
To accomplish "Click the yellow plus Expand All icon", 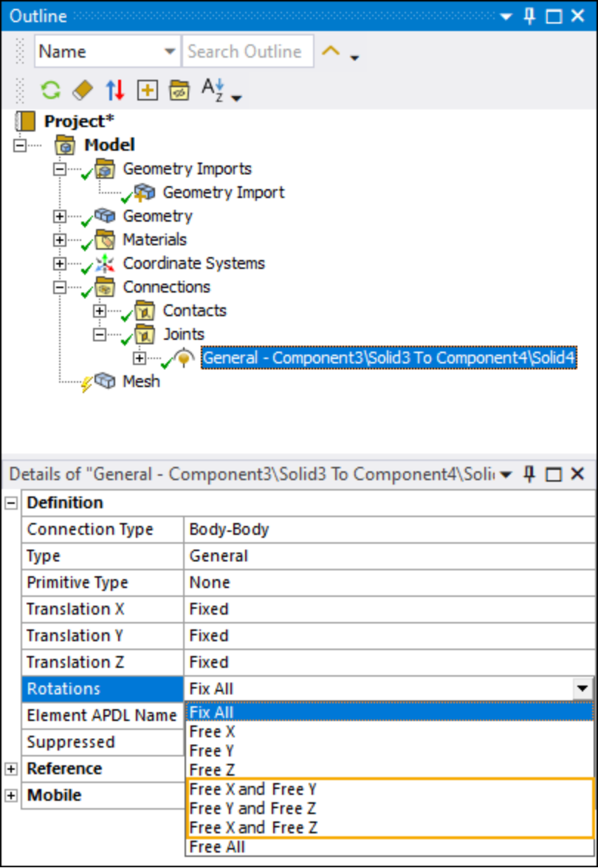I will pyautogui.click(x=147, y=89).
